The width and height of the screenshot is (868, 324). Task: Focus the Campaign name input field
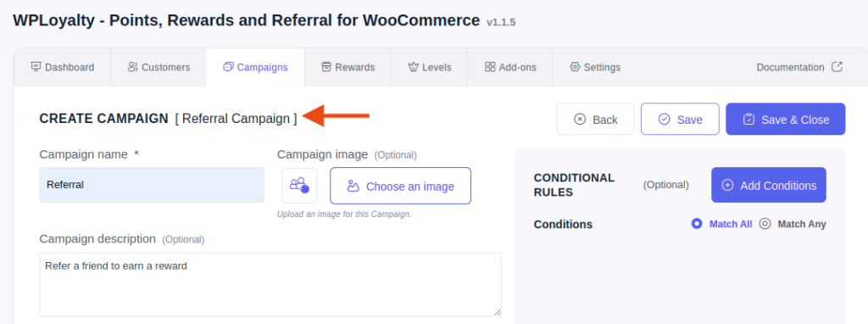152,185
